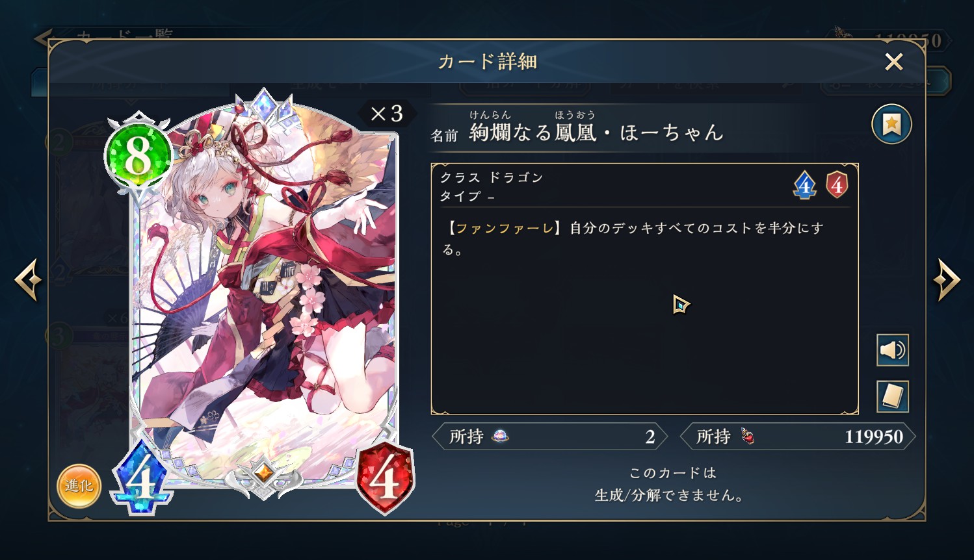
Task: Click the small red defense stat icon
Action: [x=837, y=185]
